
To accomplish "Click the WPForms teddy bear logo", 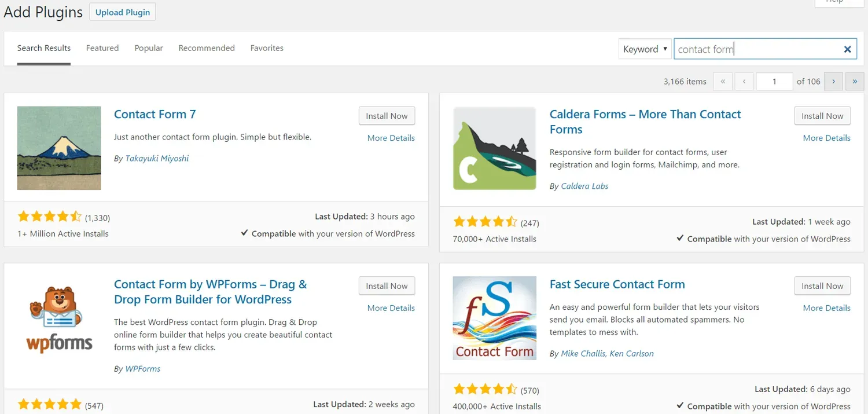I will click(58, 318).
